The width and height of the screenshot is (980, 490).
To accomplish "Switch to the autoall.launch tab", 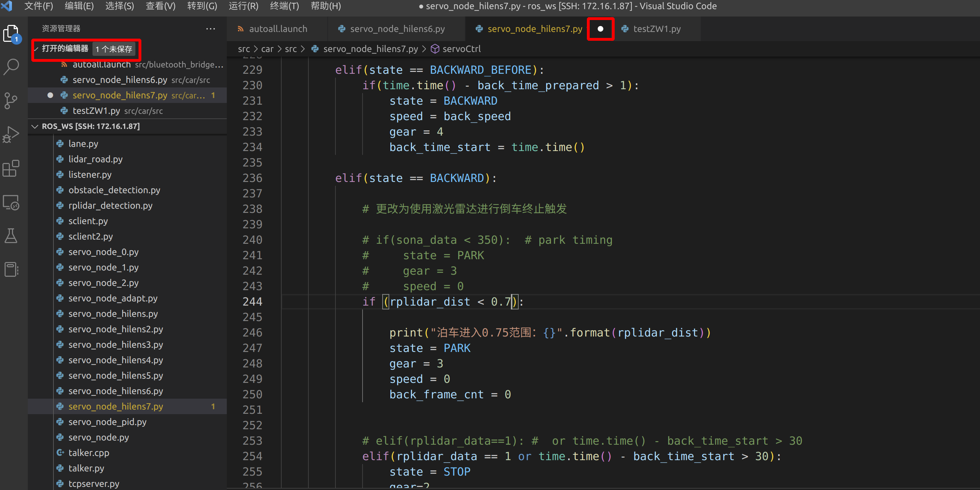I will [278, 29].
